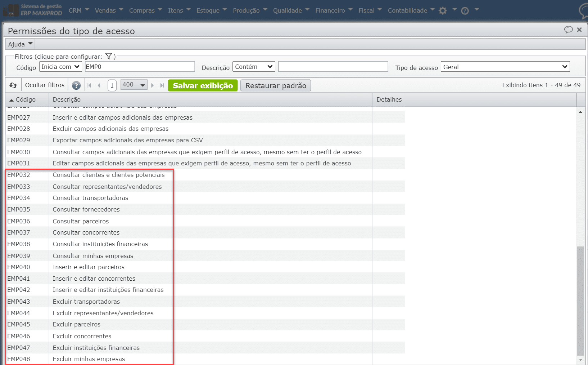Click the Descrição filter text field

coord(333,67)
